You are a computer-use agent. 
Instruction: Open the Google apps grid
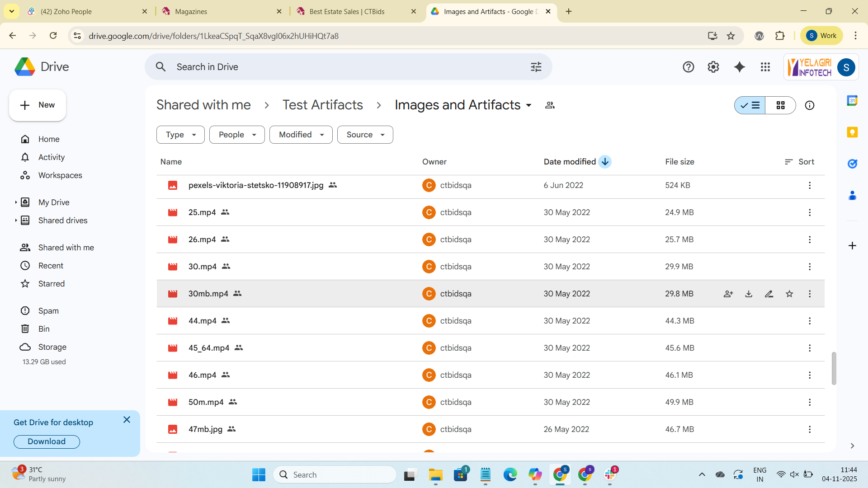(765, 67)
